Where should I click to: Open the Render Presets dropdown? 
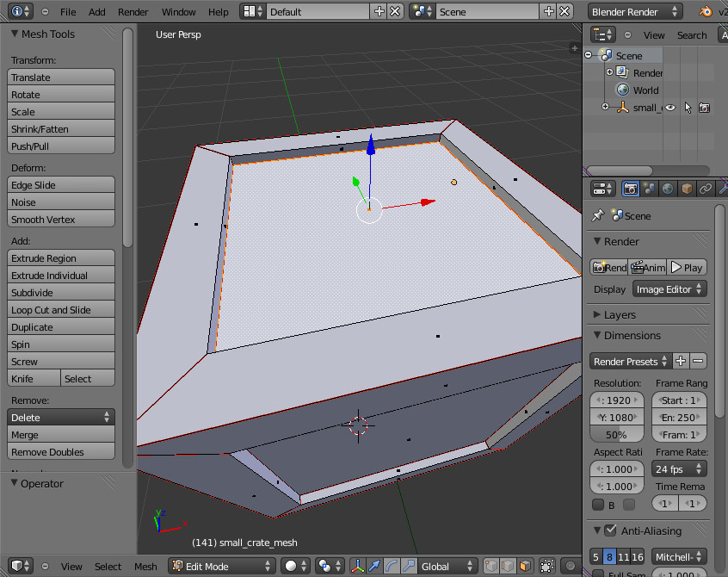click(x=631, y=361)
